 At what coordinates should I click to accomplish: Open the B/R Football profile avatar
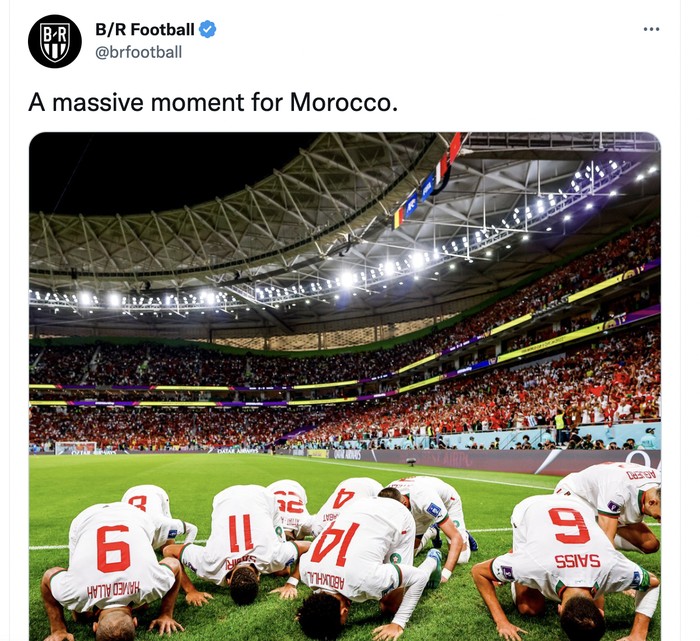click(54, 42)
